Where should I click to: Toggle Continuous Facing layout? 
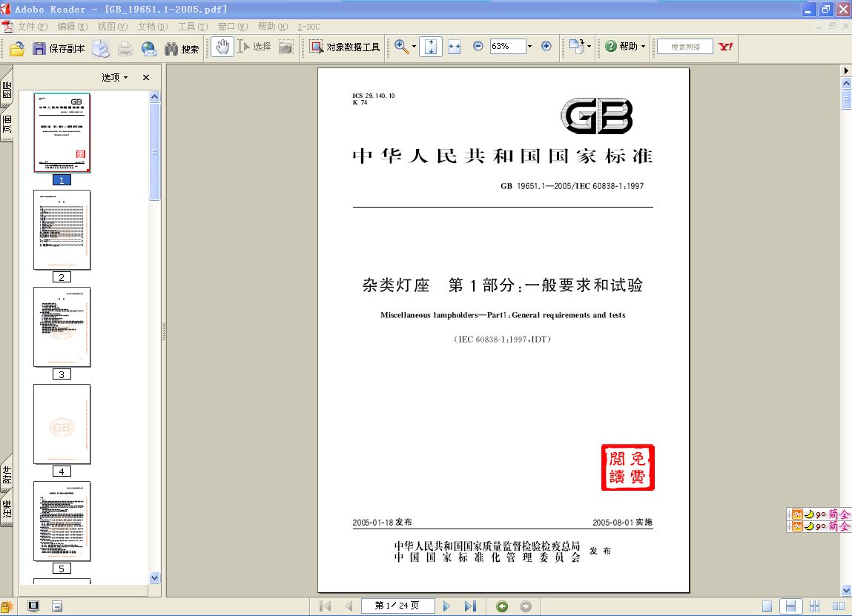click(814, 606)
